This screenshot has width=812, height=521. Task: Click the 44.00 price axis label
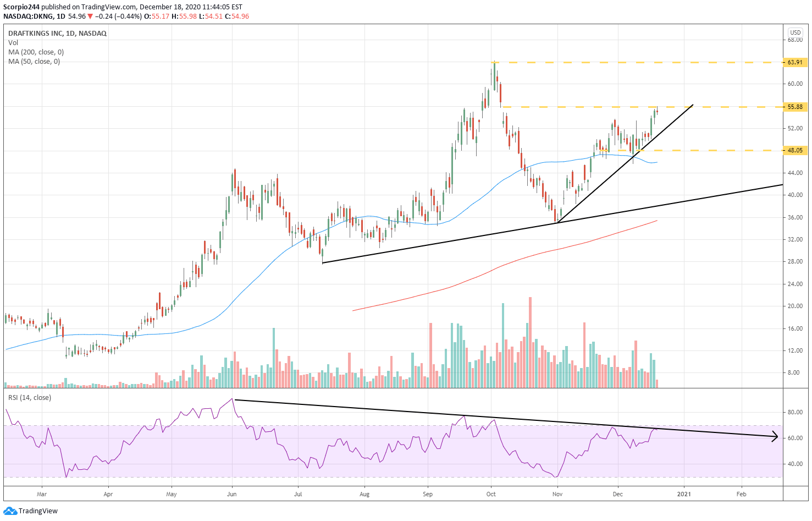[795, 173]
